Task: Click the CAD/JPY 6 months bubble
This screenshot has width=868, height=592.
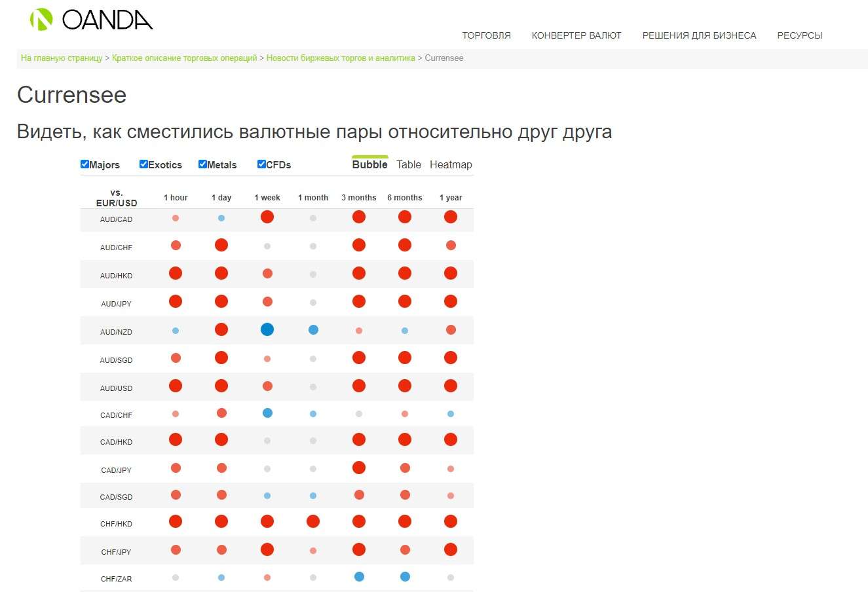Action: coord(405,468)
